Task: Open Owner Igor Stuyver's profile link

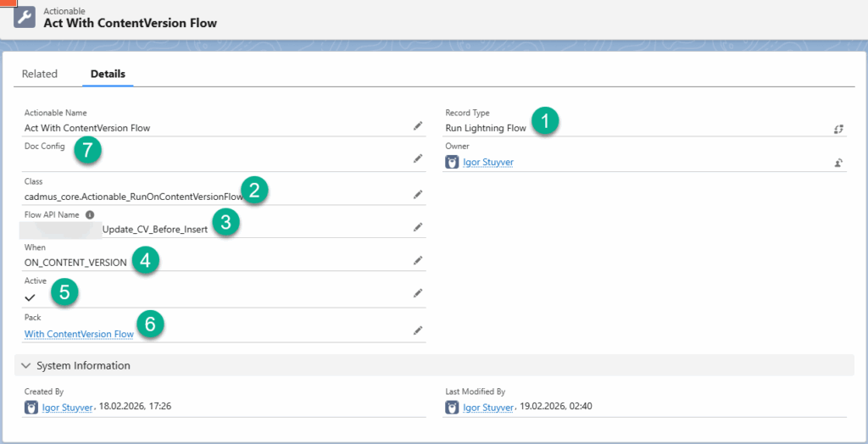Action: [487, 163]
